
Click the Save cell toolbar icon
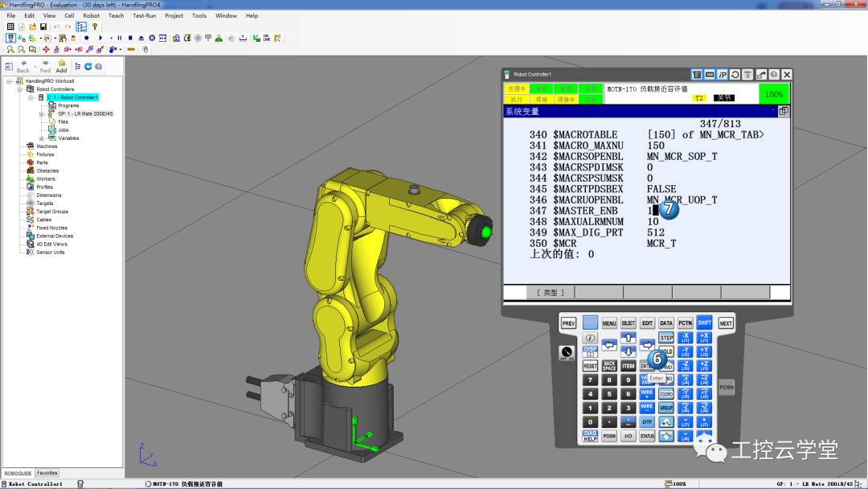tap(43, 27)
